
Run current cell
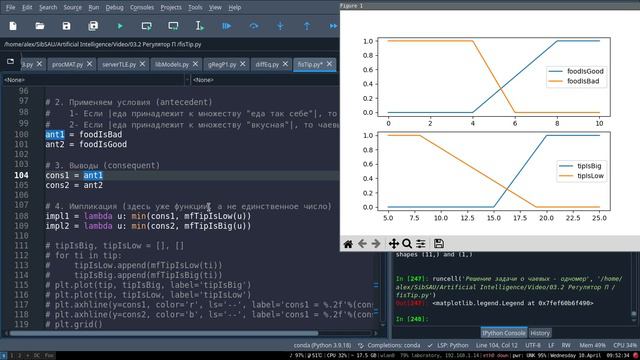tap(147, 26)
